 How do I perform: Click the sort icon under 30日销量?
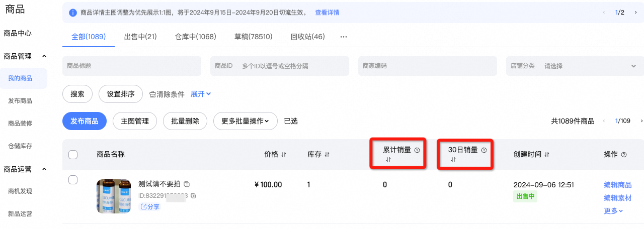coord(453,159)
